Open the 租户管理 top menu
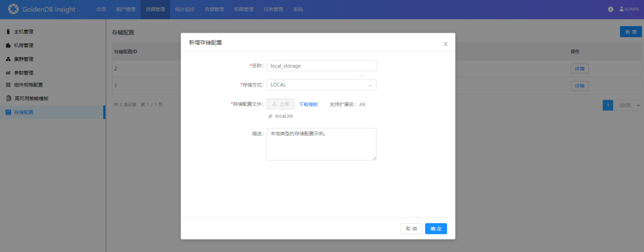 coord(126,9)
